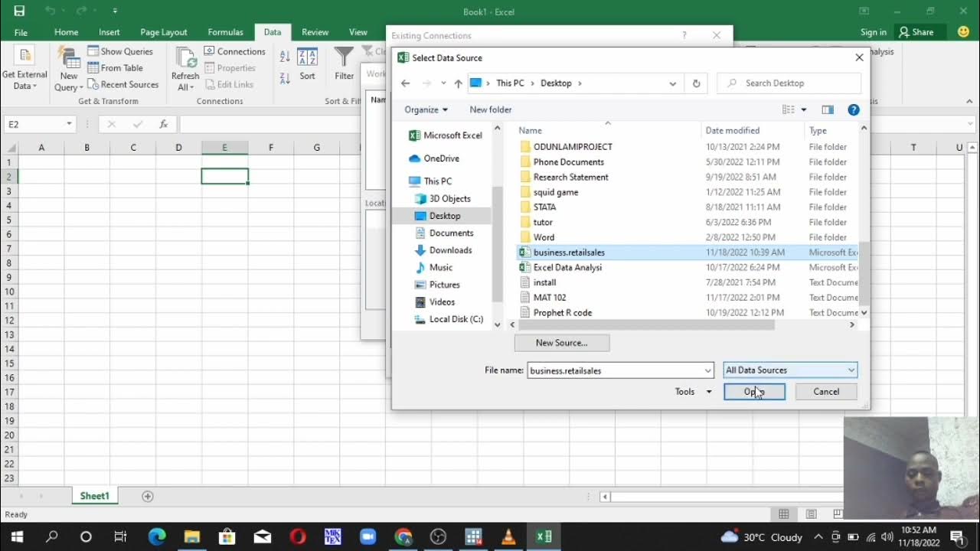Click the Save icon in Excel title bar
Viewport: 980px width, 551px height.
(x=19, y=11)
